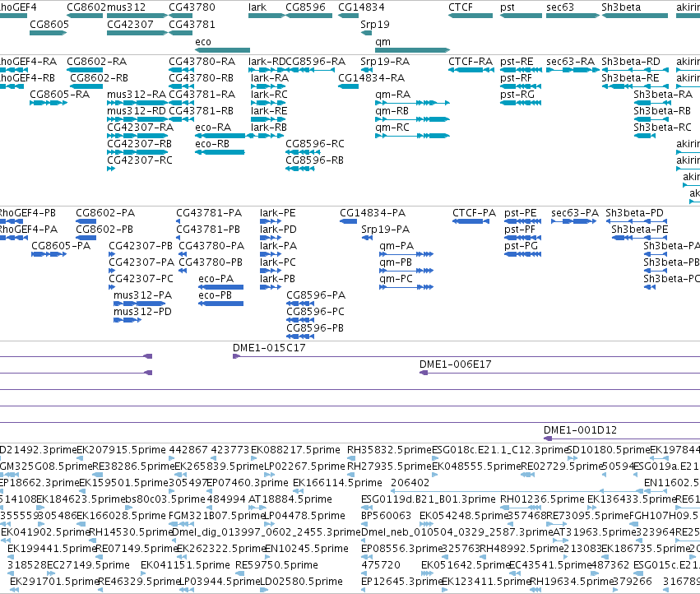Click the Sh3beta gene label

click(621, 7)
